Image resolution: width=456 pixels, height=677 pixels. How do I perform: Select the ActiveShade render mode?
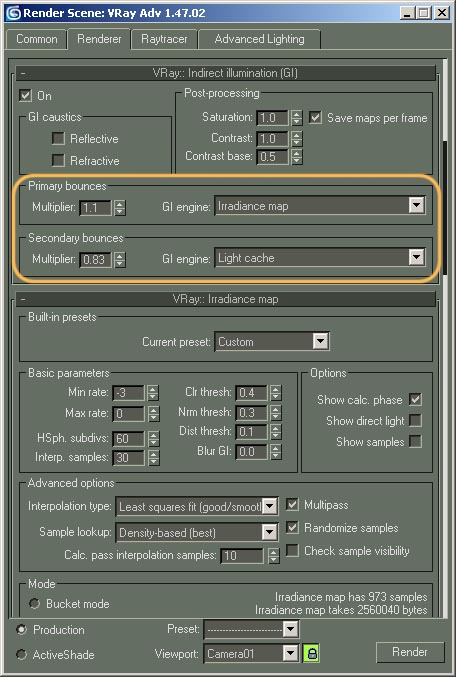[x=22, y=654]
